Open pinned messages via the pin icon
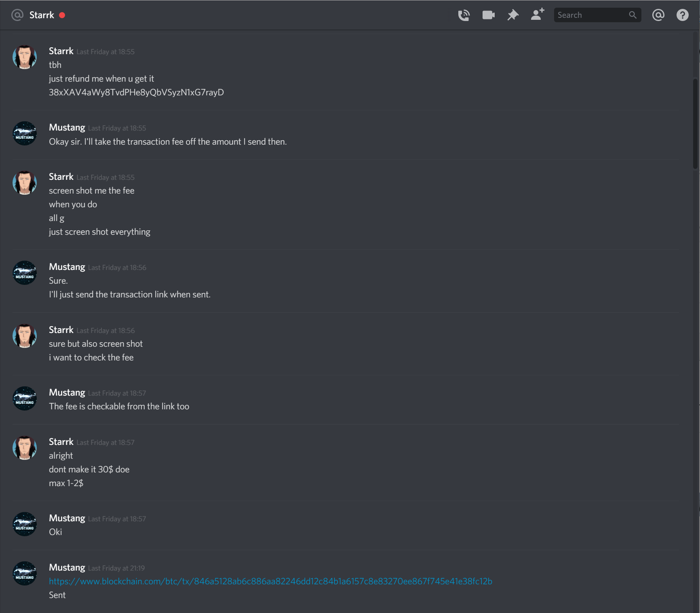Screen dimensions: 700x613 coord(513,15)
